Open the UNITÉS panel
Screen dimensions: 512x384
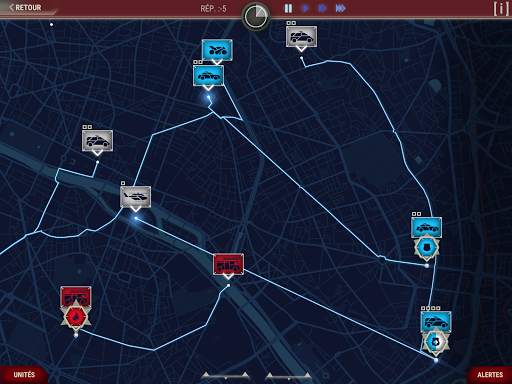tap(24, 375)
